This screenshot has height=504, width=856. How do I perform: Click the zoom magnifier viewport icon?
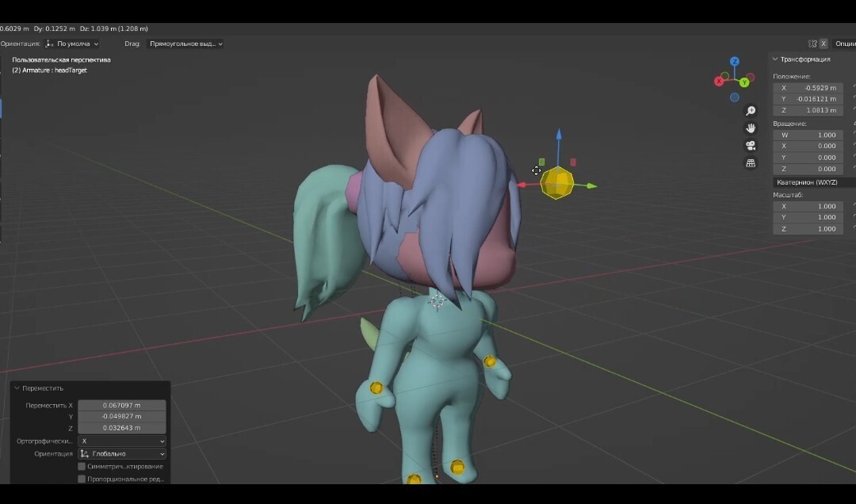pos(751,111)
